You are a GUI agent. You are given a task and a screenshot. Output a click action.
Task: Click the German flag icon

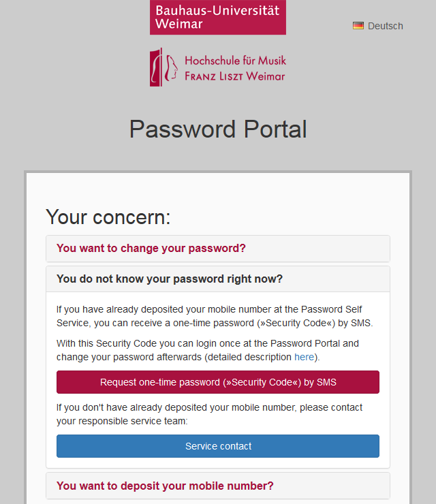click(x=358, y=26)
